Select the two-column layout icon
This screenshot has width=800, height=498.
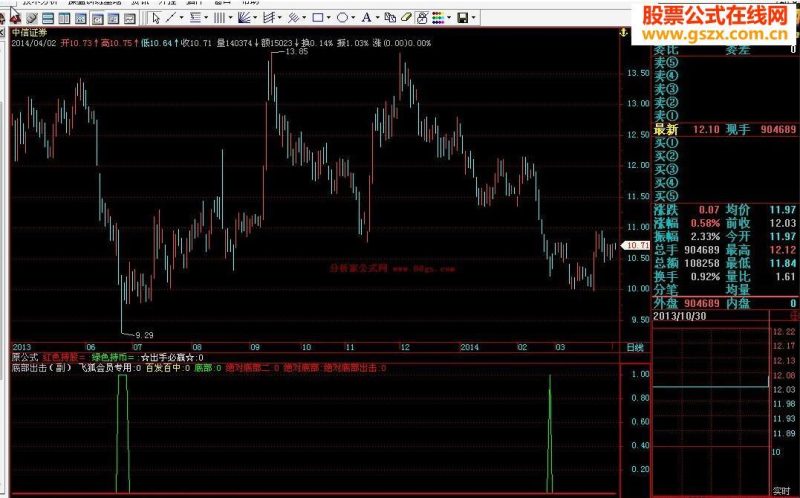click(64, 19)
